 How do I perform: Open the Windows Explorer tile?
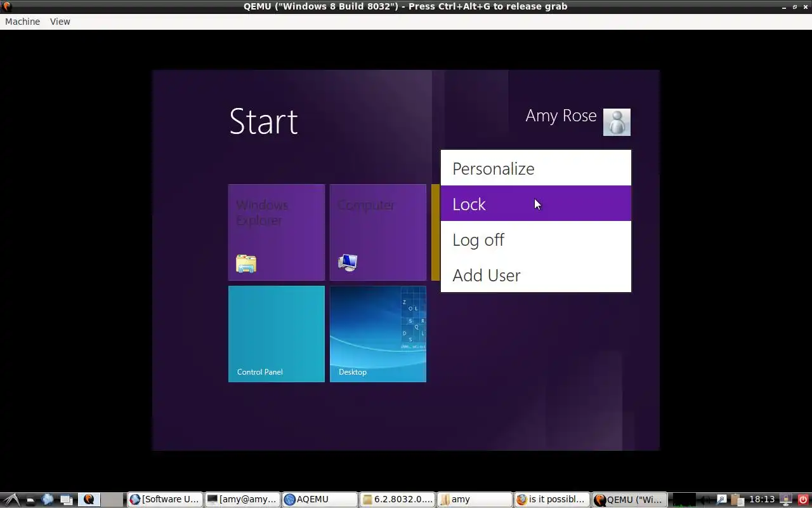click(x=277, y=232)
